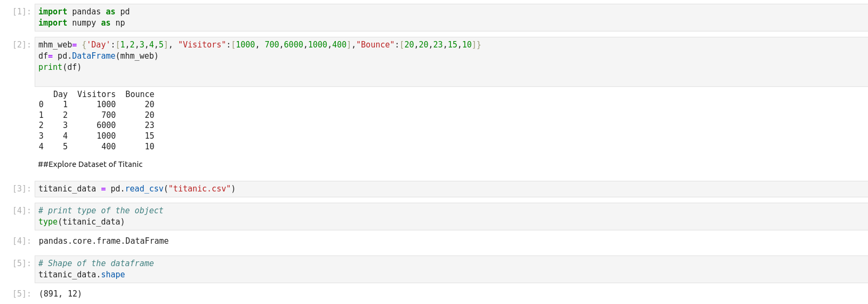Click the mhm_web dictionary definition line
The image size is (868, 304).
pyautogui.click(x=259, y=45)
